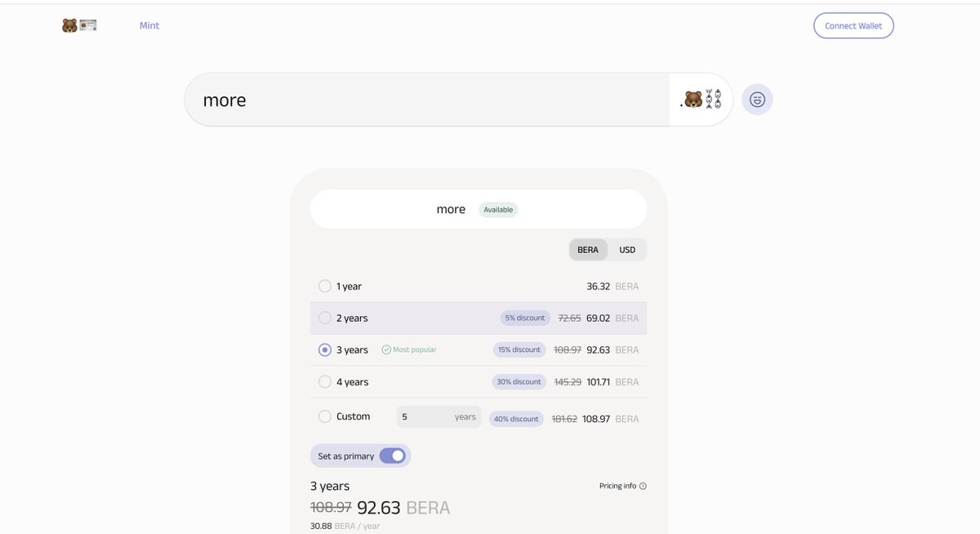Select the 2 years radio option

click(x=325, y=318)
